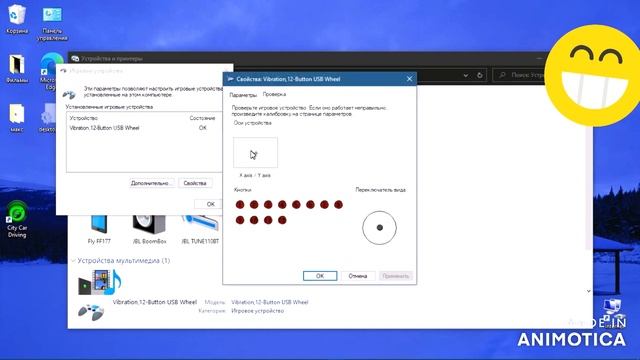Launch City Car Driving shortcut

17,220
